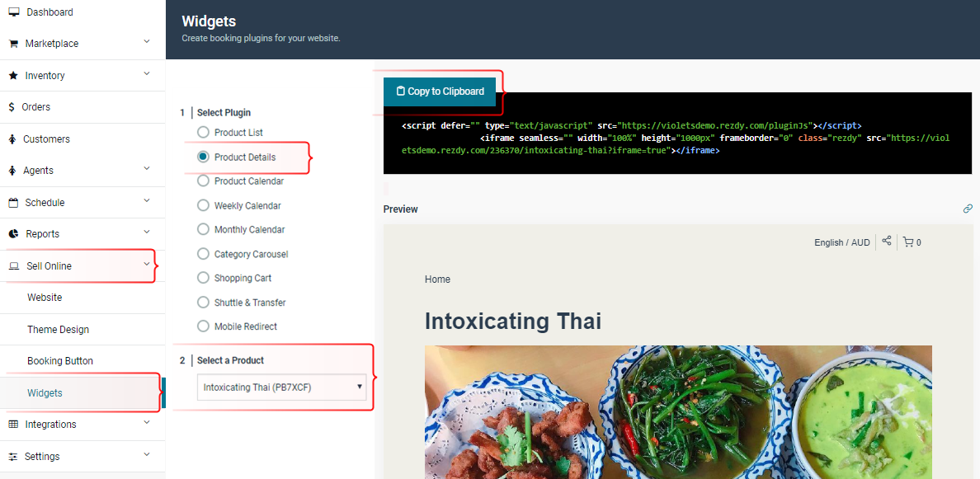This screenshot has height=479, width=980.
Task: Click the Intoxicating Thai preview title
Action: [513, 321]
